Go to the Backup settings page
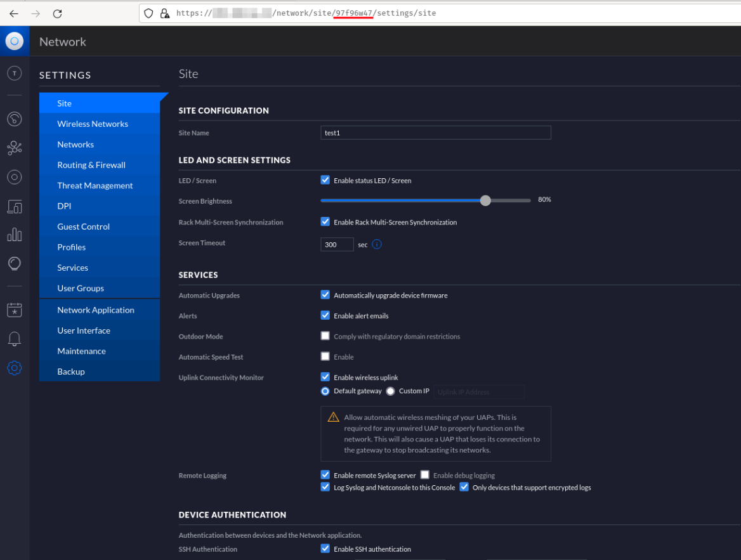The height and width of the screenshot is (560, 741). click(x=71, y=372)
